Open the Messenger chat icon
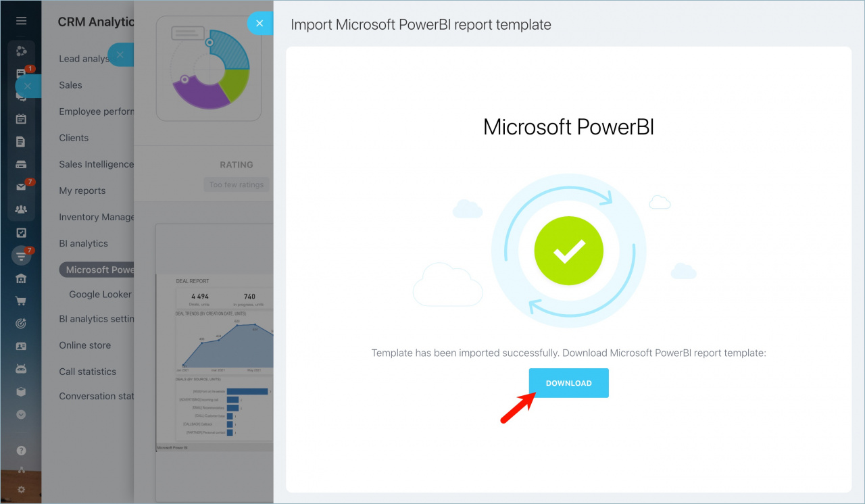Screen dimensions: 865x504 (21, 98)
